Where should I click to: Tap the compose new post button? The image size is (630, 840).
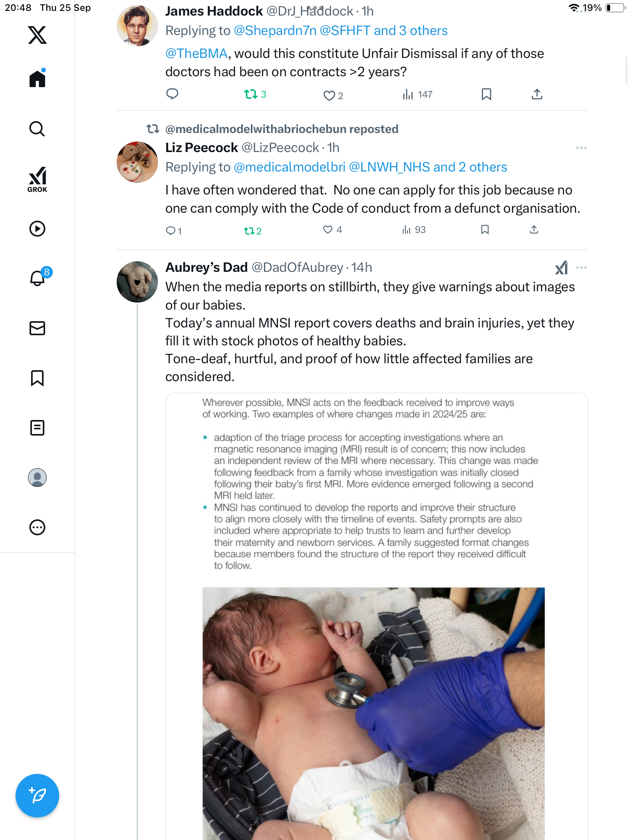coord(37,795)
